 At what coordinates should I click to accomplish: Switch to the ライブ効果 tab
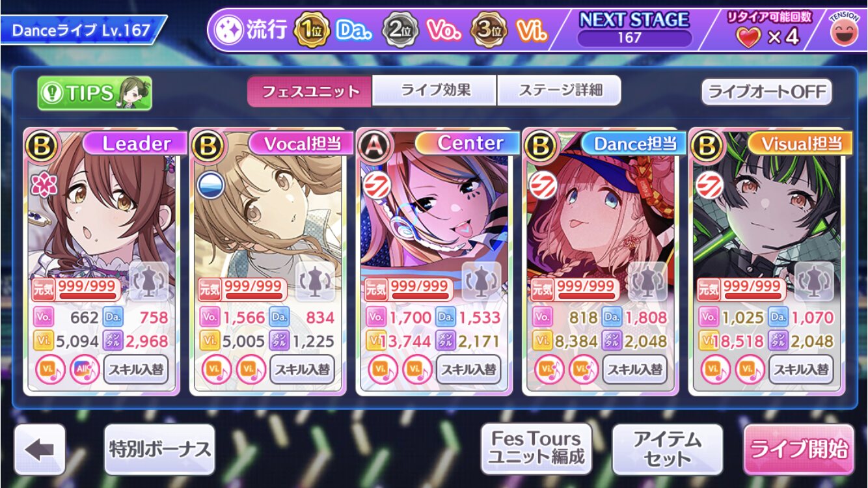coord(435,90)
